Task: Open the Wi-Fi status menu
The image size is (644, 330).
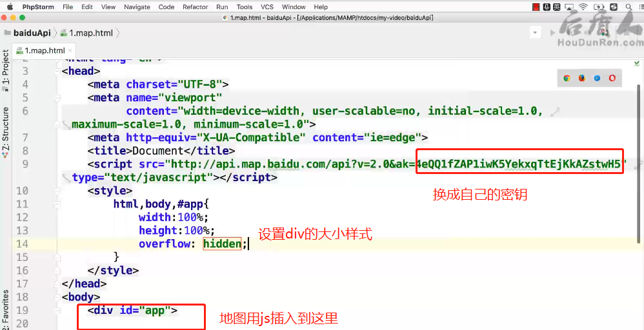Action: [583, 7]
